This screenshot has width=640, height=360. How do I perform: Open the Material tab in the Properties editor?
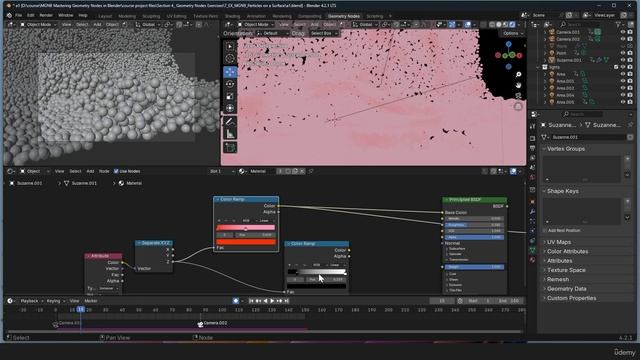(532, 260)
